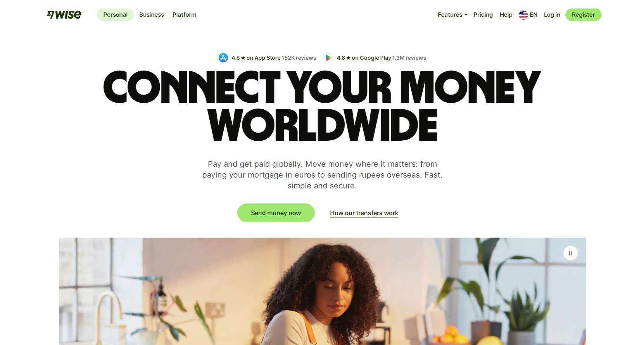Switch to the Business tab
Image resolution: width=644 pixels, height=345 pixels.
pyautogui.click(x=152, y=15)
